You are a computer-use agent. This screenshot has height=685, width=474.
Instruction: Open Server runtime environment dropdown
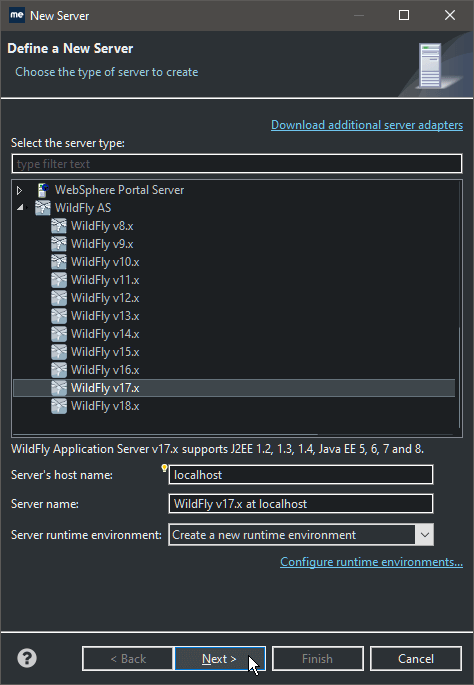coord(424,535)
